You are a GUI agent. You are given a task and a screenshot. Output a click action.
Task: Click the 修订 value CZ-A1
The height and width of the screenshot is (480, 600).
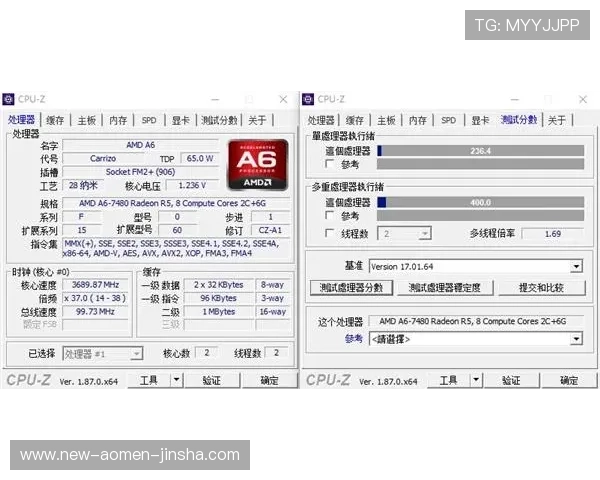tap(270, 230)
